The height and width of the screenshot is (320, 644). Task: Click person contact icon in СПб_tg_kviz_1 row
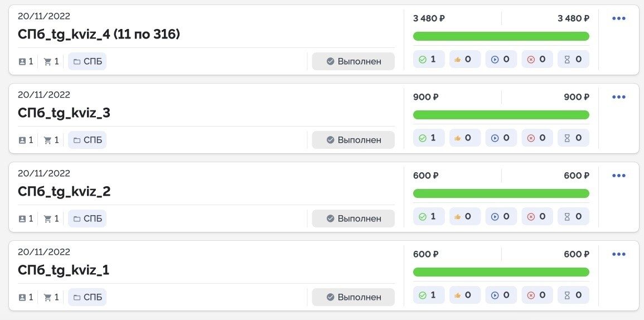click(x=22, y=297)
